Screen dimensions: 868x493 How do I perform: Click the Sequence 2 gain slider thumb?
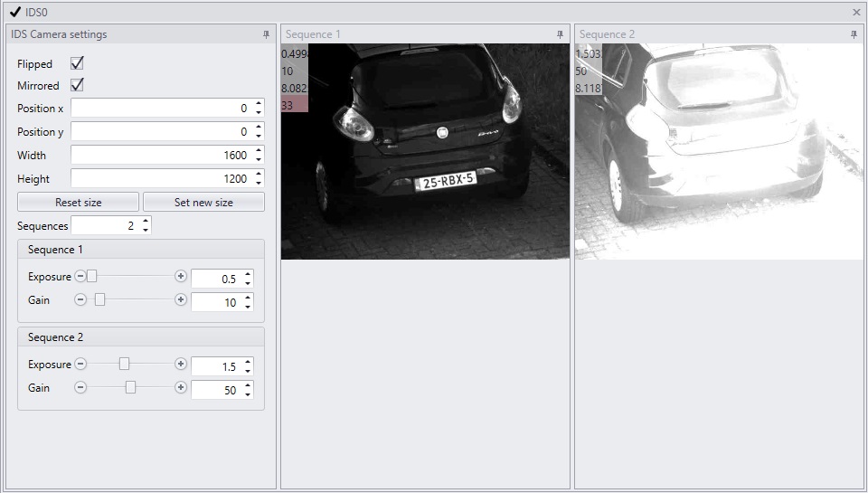[130, 387]
